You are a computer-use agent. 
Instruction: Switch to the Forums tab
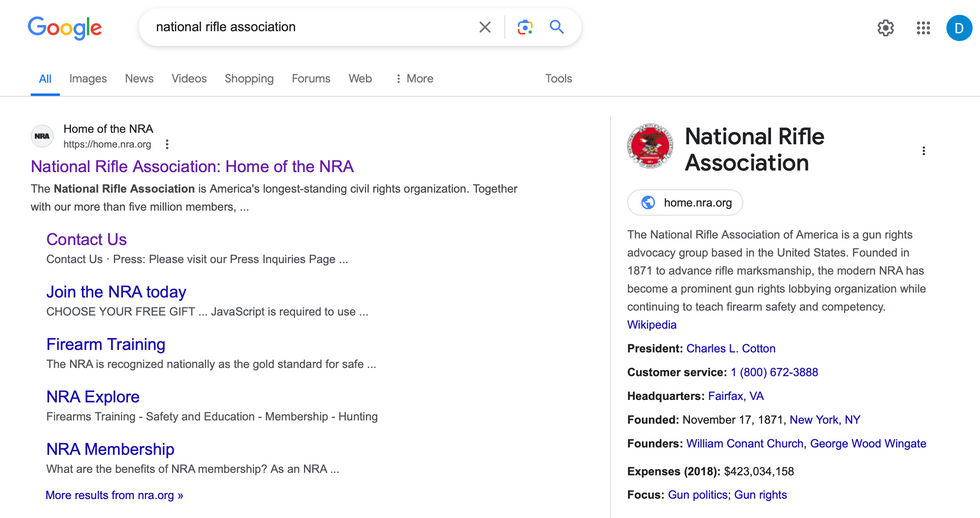(311, 79)
